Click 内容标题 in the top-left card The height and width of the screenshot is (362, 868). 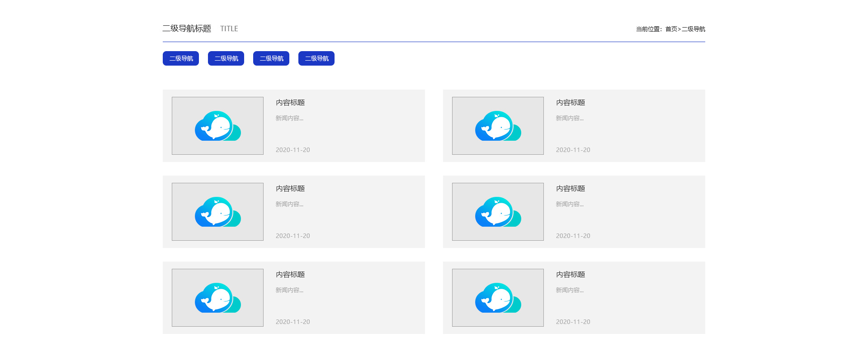click(290, 103)
